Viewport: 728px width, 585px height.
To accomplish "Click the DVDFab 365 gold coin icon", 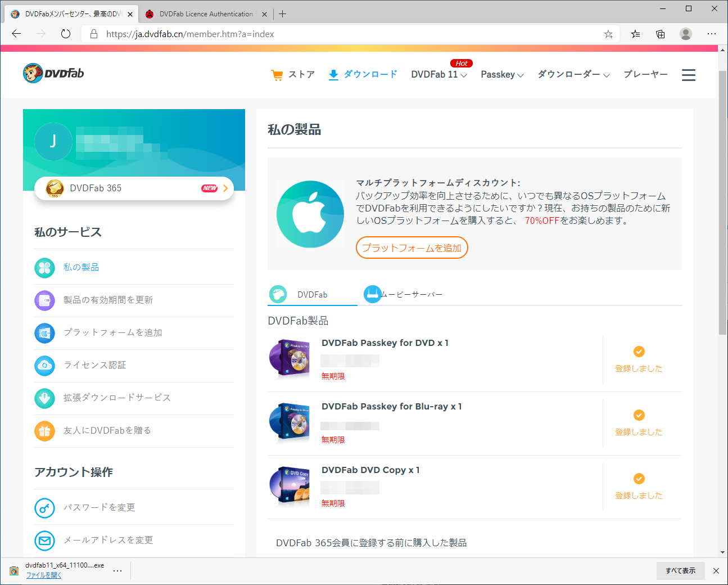I will point(55,188).
